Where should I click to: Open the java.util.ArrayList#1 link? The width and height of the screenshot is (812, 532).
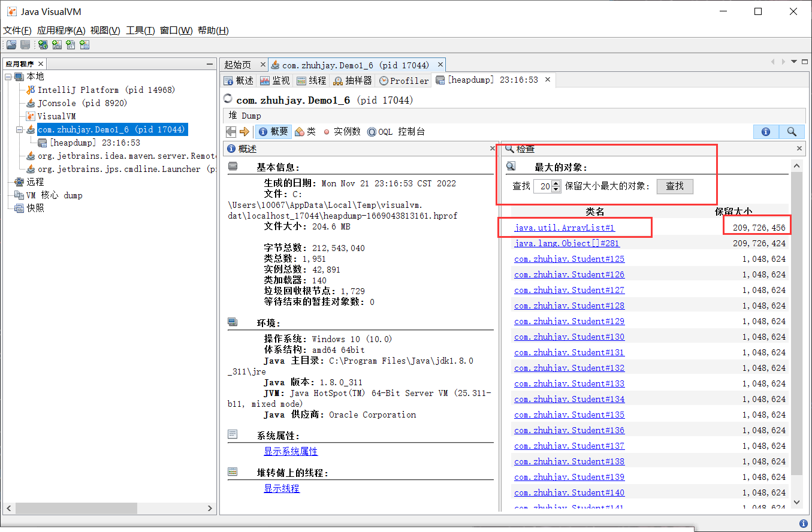564,228
